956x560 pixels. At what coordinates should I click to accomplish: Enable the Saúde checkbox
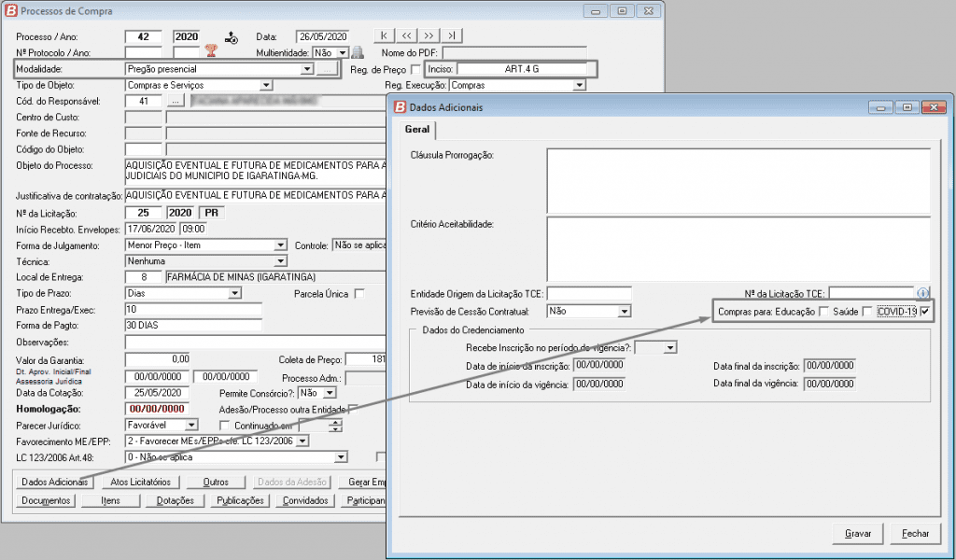pyautogui.click(x=867, y=312)
